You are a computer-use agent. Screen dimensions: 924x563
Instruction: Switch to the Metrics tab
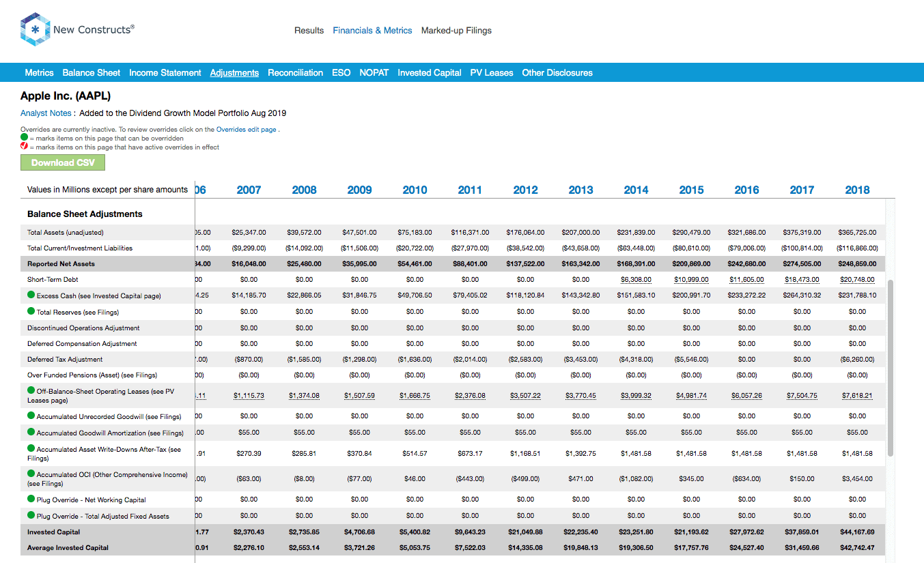pyautogui.click(x=39, y=73)
